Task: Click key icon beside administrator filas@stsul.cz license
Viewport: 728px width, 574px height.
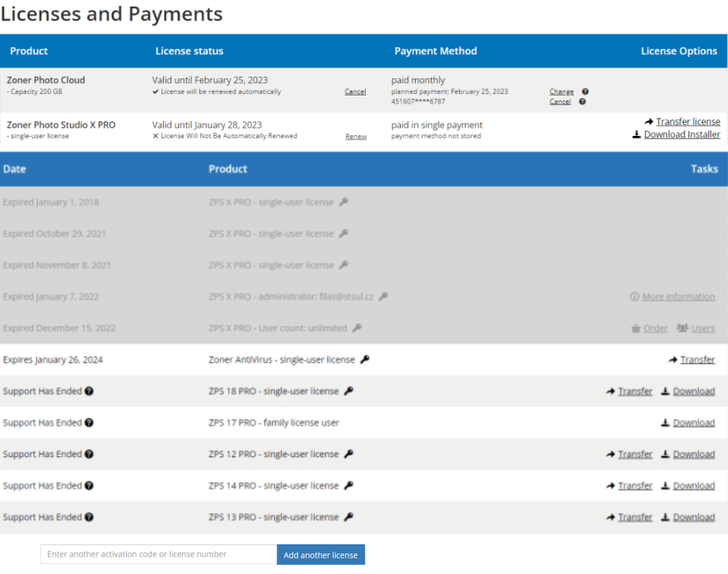Action: 384,296
